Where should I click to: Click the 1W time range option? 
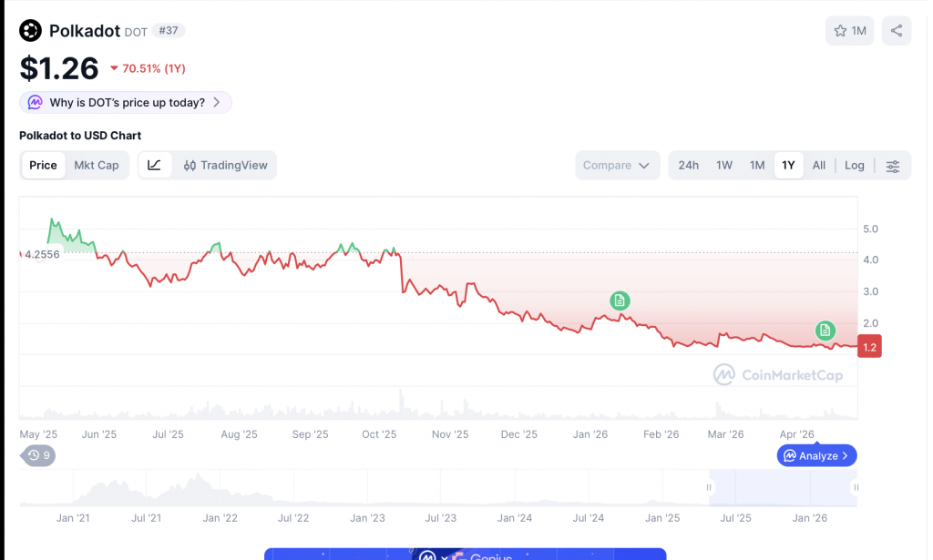click(724, 165)
